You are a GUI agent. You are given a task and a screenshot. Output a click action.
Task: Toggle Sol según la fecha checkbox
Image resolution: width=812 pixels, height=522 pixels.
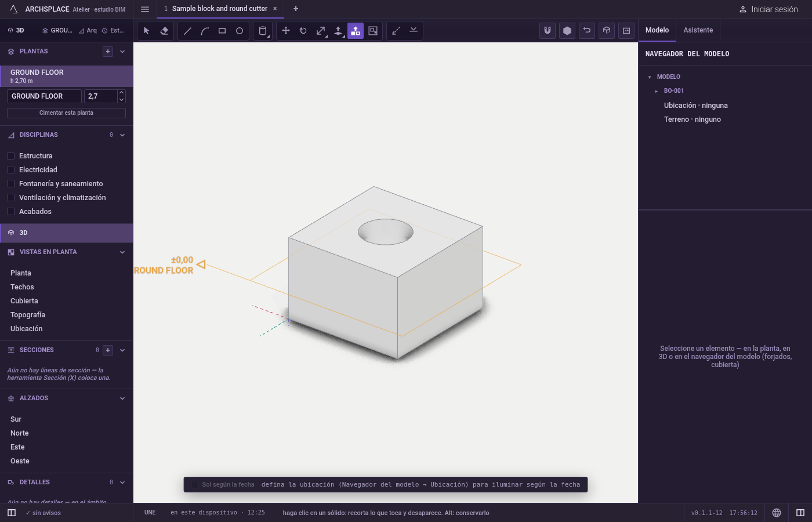[195, 485]
